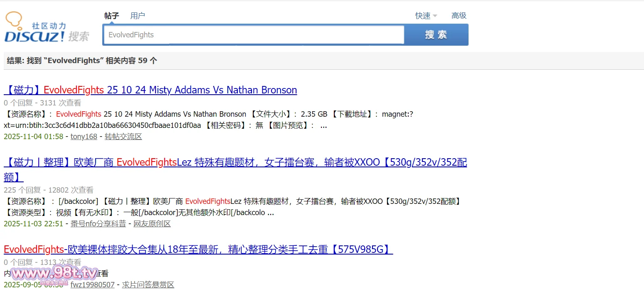Focus the EvolvedFights search input field
The height and width of the screenshot is (289, 644).
[x=253, y=35]
